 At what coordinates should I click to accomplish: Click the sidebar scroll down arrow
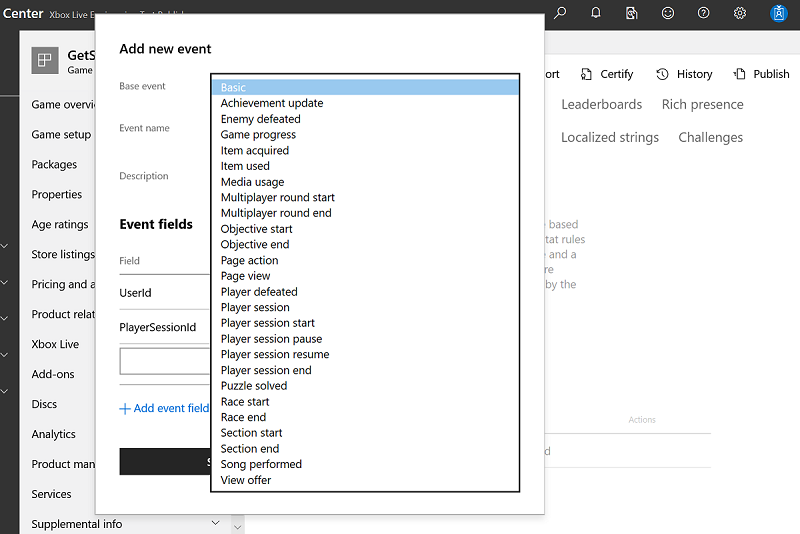237,527
